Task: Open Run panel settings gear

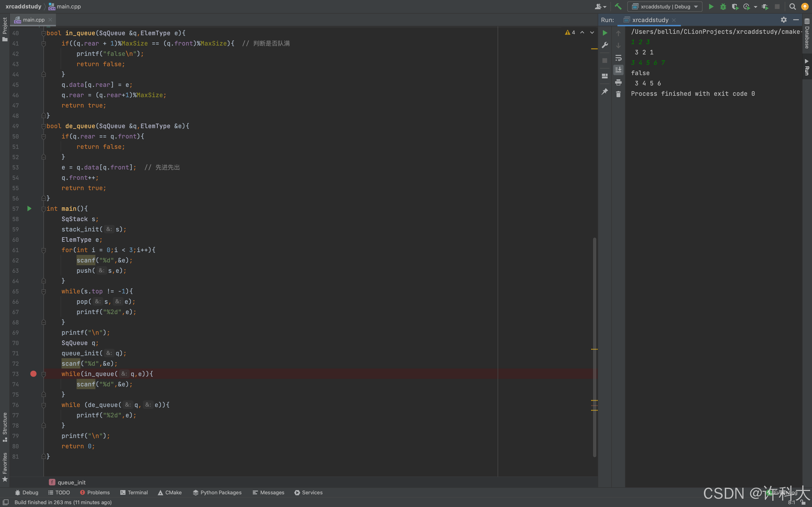Action: coord(784,20)
